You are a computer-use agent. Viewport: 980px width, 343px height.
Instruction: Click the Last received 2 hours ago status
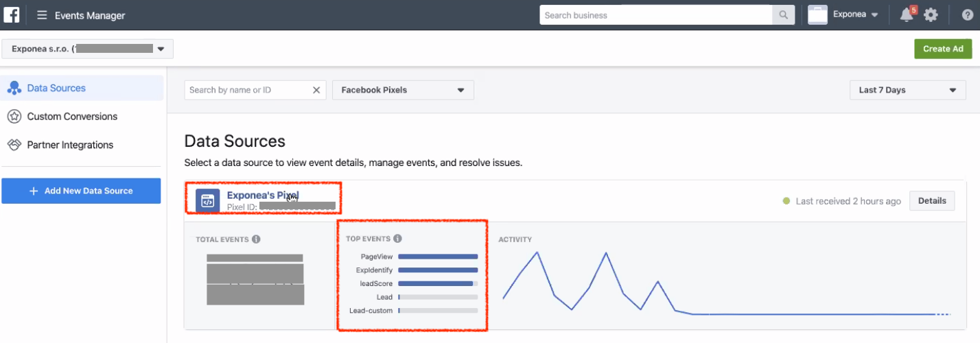(843, 201)
